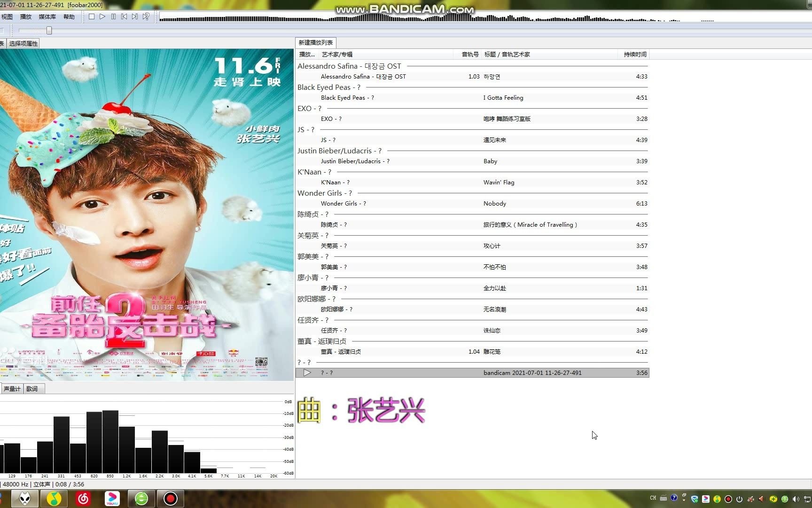Click the now-playing triangle indicator in playlist
The image size is (812, 508).
click(307, 373)
